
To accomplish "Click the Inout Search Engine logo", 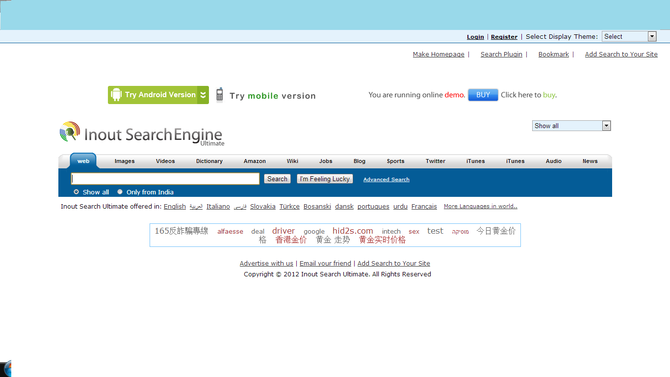I will click(141, 133).
